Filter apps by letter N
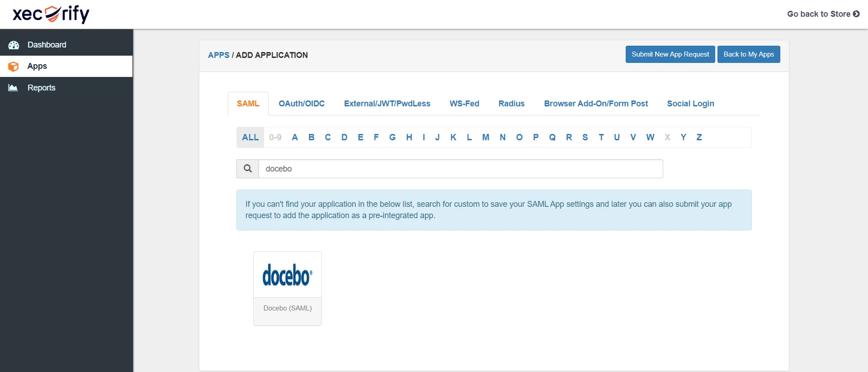 503,138
